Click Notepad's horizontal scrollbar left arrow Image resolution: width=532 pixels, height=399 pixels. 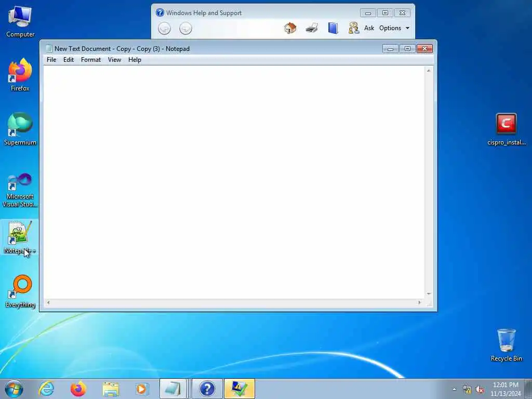pyautogui.click(x=48, y=302)
